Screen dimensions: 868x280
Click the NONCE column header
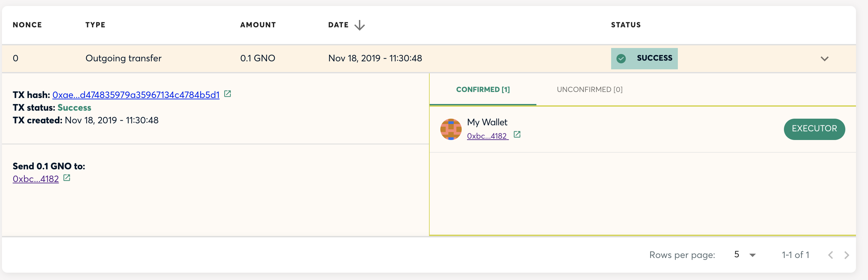(27, 25)
